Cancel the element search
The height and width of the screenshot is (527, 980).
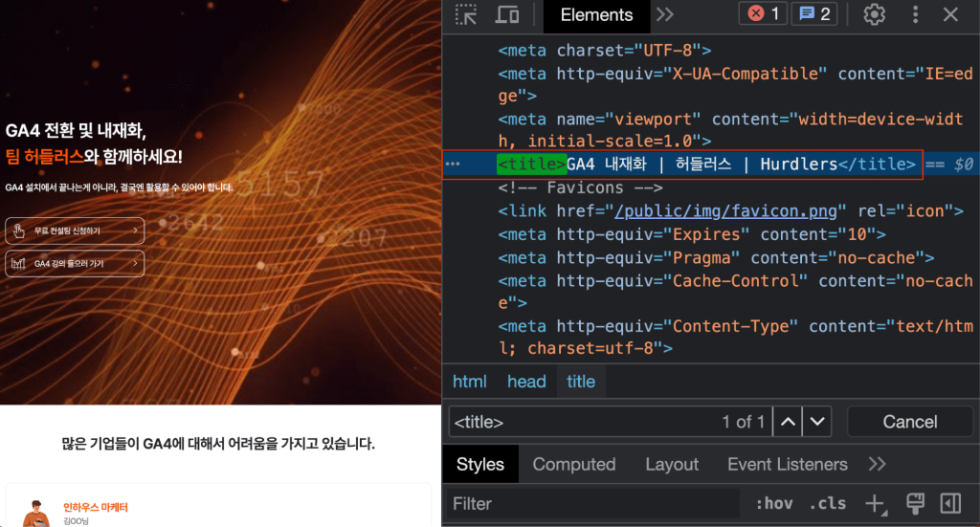[909, 422]
